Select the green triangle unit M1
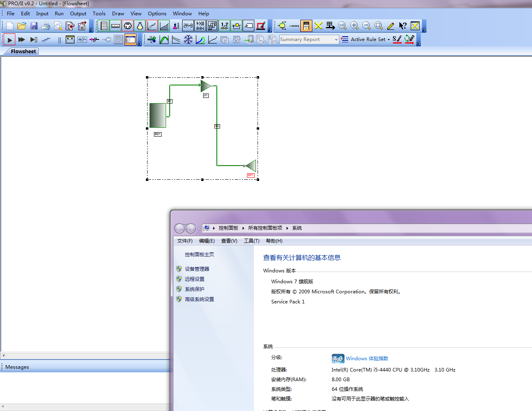Viewport: 532px width, 411px height. (206, 85)
